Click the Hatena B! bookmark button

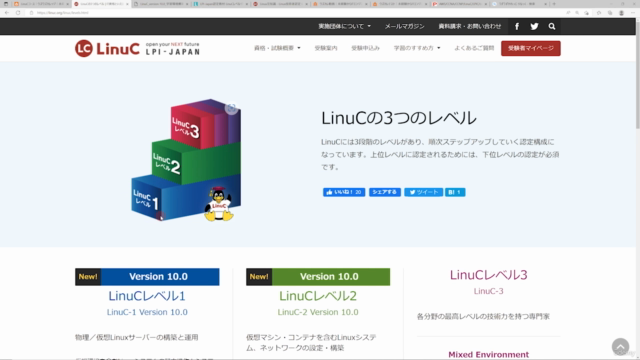point(455,192)
